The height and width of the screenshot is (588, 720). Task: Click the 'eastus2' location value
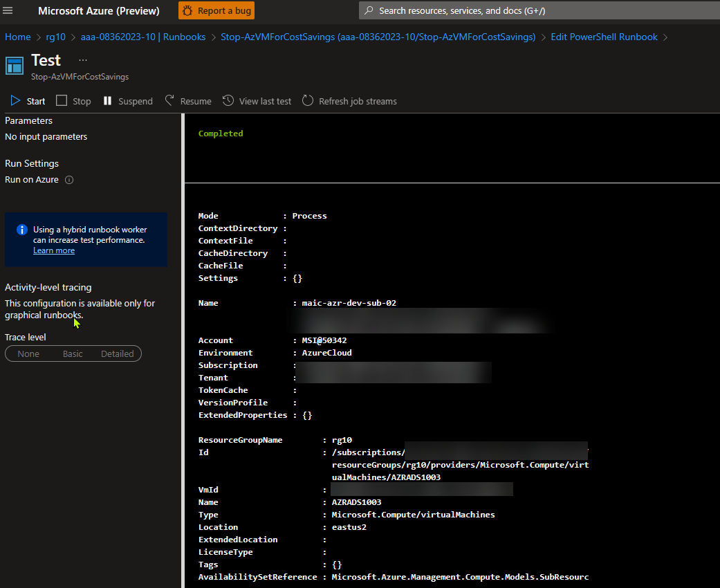(349, 527)
